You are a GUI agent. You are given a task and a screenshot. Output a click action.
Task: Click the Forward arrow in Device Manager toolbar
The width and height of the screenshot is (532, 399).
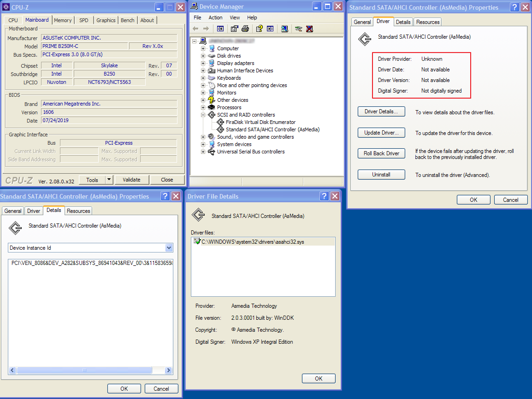[x=206, y=29]
